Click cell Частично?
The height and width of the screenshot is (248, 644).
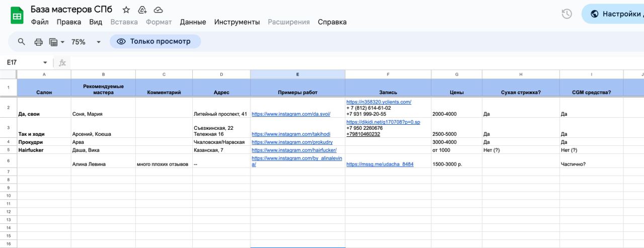coord(591,161)
